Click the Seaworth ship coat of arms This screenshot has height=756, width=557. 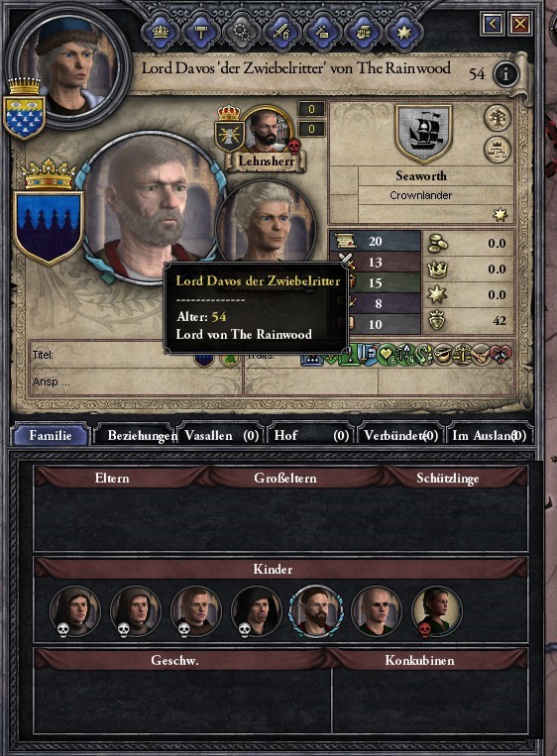click(423, 134)
